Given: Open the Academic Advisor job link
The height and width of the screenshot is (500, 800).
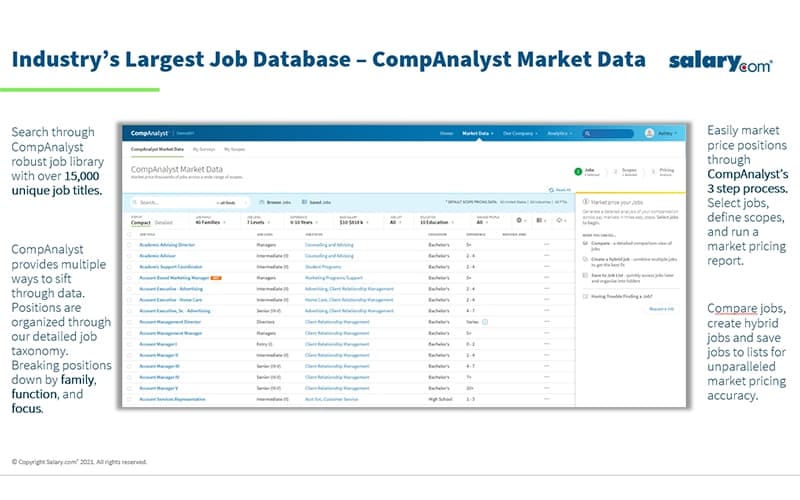Looking at the screenshot, I should click(158, 256).
